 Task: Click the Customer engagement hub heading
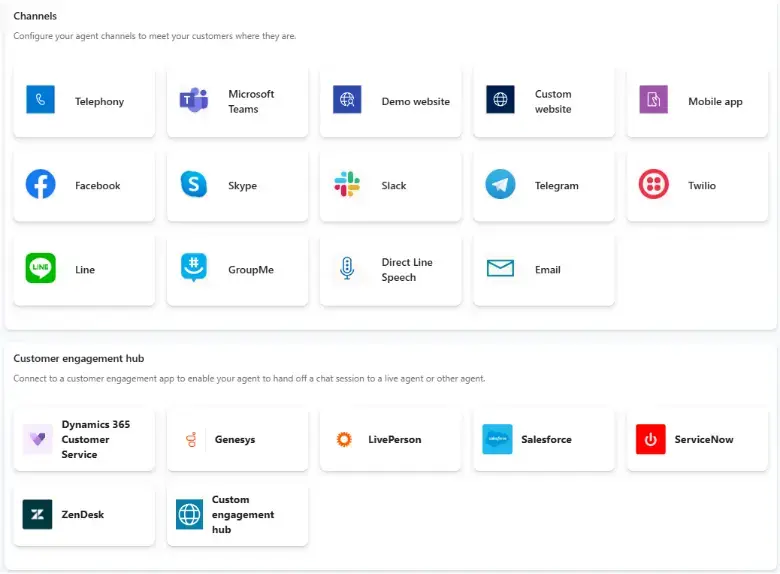click(79, 359)
